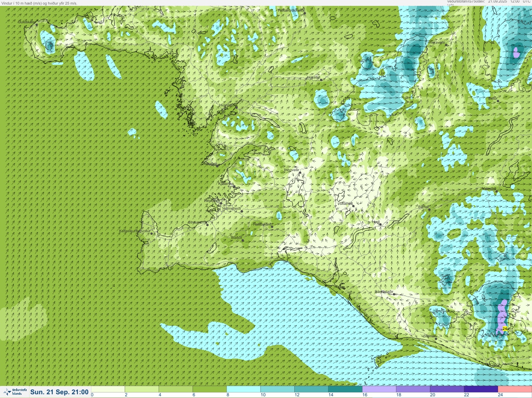
Task: Click the legend value label '24'
Action: point(500,395)
